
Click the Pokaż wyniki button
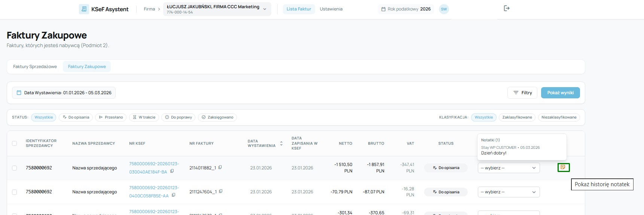point(560,93)
